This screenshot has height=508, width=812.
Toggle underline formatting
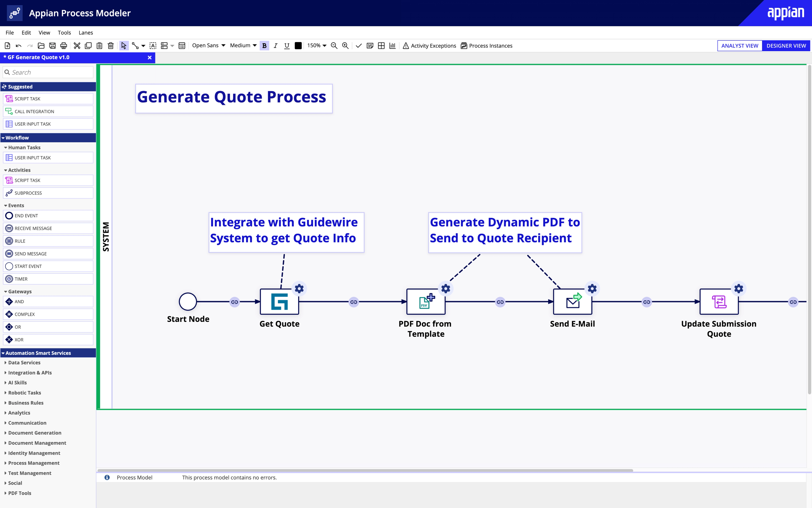(x=287, y=46)
